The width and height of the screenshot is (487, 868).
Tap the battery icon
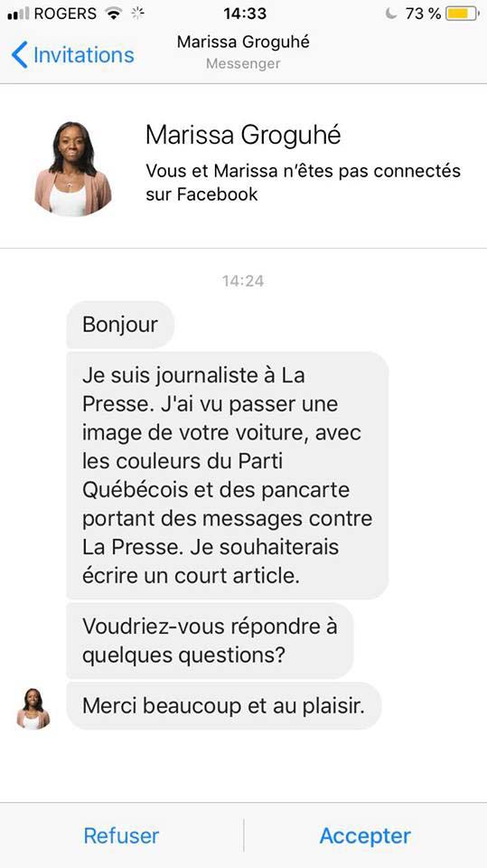(463, 14)
